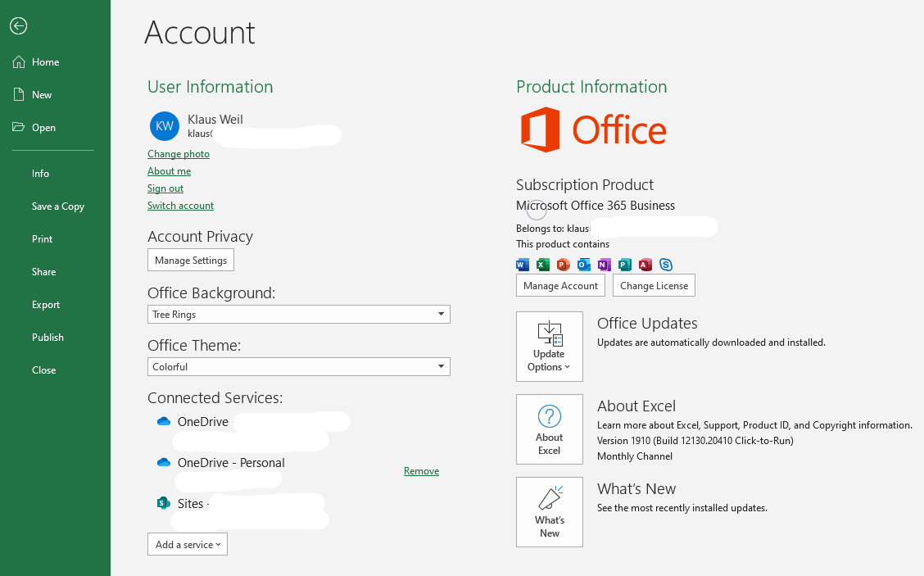Click the back arrow icon
This screenshot has height=576, width=924.
[18, 26]
